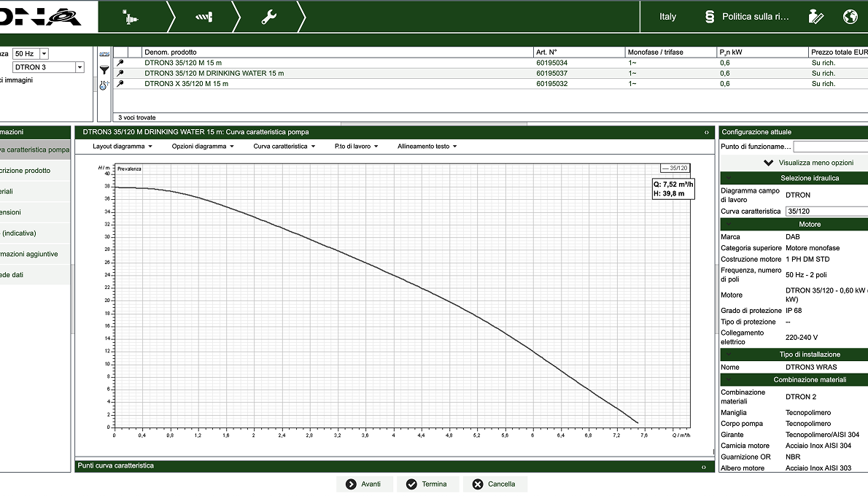Select Curva caratteristica pompa sidebar tab
Image resolution: width=868 pixels, height=496 pixels.
pyautogui.click(x=35, y=150)
